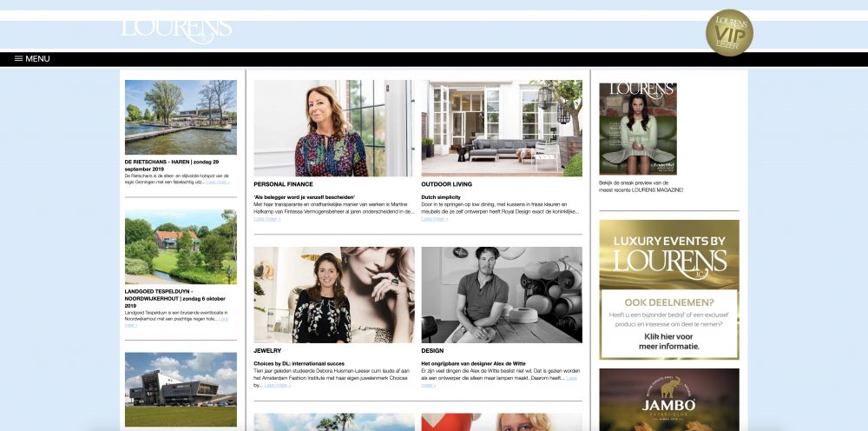Viewport: 868px width, 431px height.
Task: View the LOURENS magazine cover preview
Action: 638,129
